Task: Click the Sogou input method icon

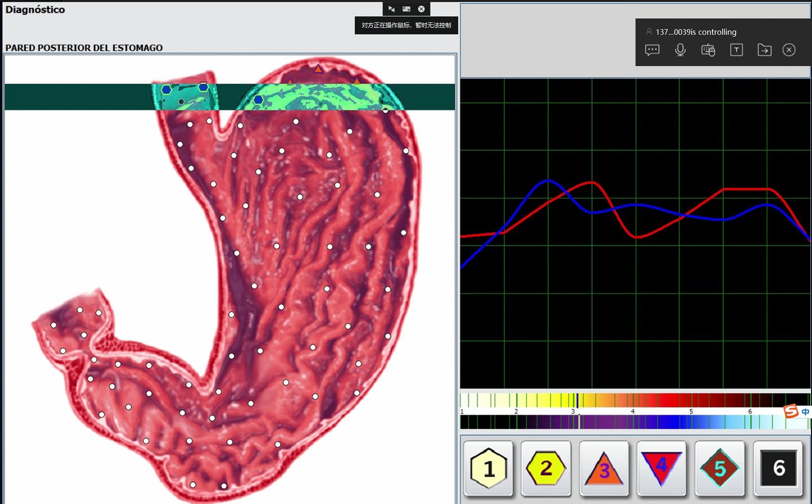Action: (x=791, y=411)
